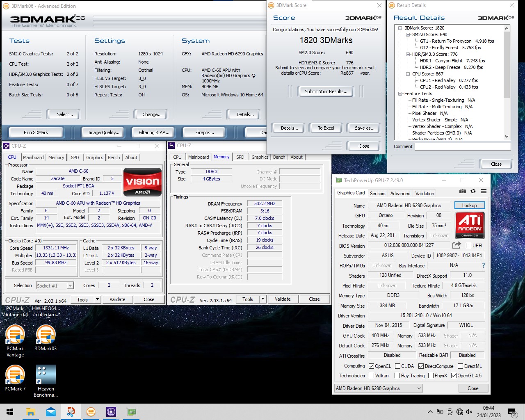The height and width of the screenshot is (420, 525).
Task: Open the GPU selector dropdown in GPU-Z
Action: 379,388
